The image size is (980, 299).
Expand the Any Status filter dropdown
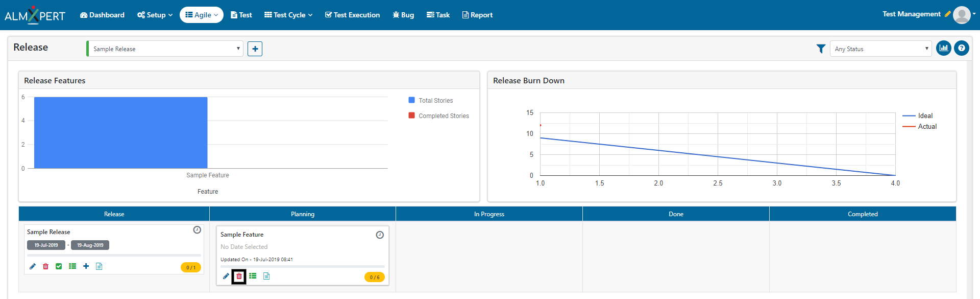coord(880,49)
